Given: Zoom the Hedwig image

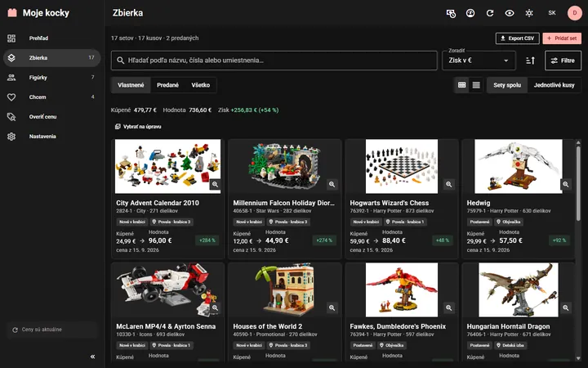Looking at the screenshot, I should [565, 184].
